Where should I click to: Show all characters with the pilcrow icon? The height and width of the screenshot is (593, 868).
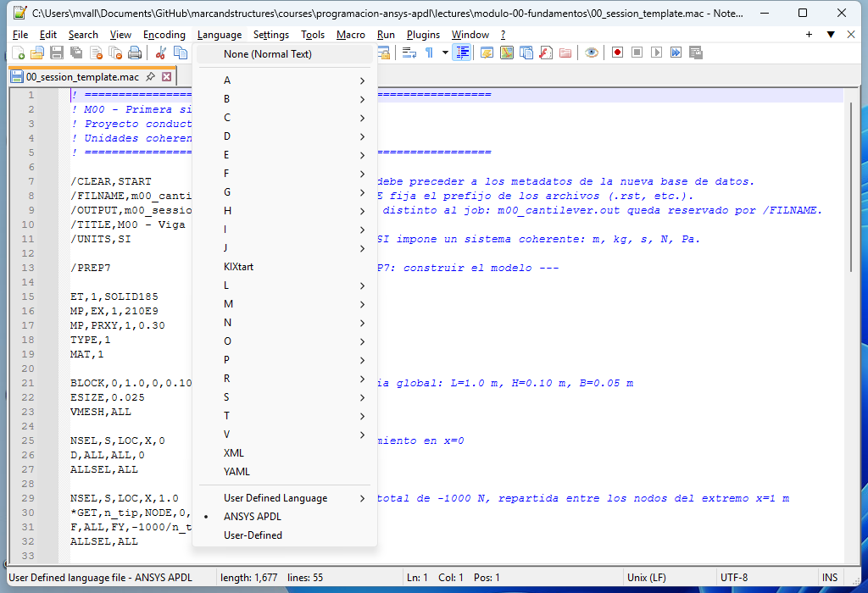[x=429, y=53]
